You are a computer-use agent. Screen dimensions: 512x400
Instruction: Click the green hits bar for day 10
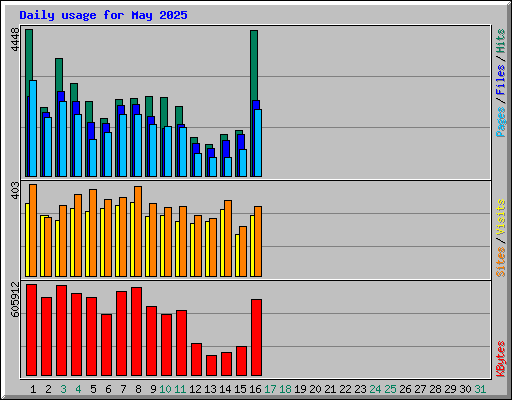coord(164,113)
